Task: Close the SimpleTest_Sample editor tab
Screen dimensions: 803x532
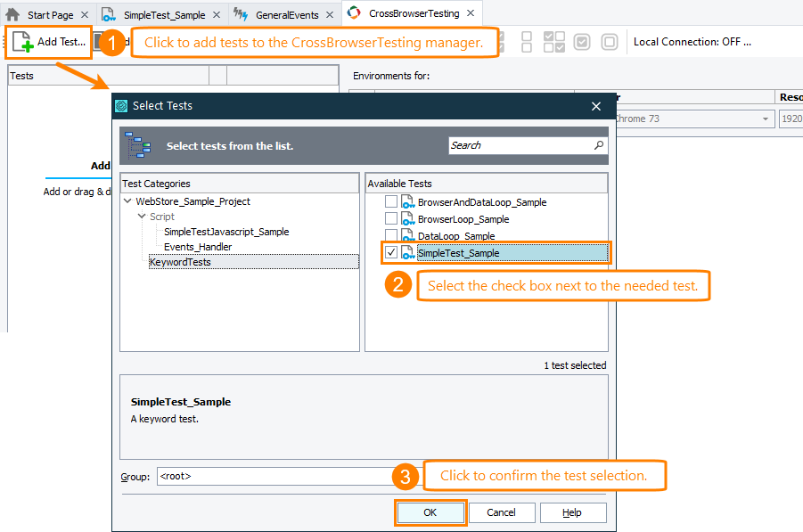Action: pyautogui.click(x=217, y=15)
